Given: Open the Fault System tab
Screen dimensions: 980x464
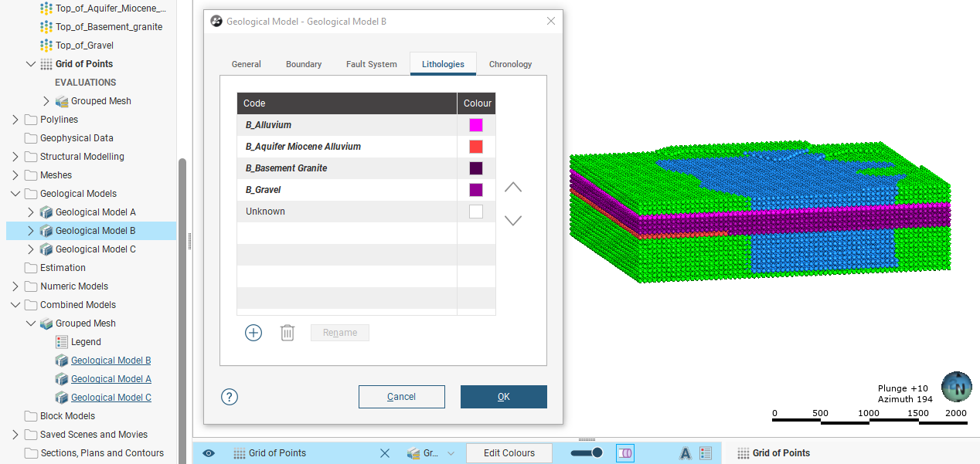Looking at the screenshot, I should point(371,64).
